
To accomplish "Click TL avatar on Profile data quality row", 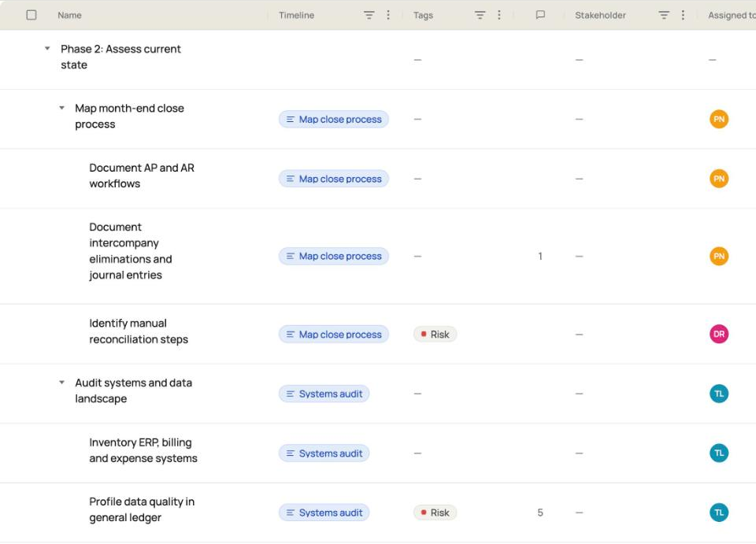I will (x=719, y=513).
